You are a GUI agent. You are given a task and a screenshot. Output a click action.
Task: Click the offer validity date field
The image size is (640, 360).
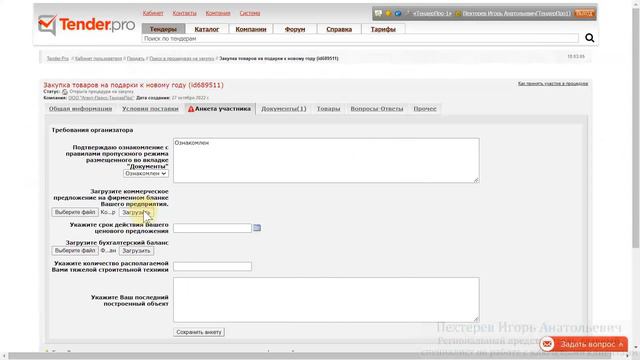click(x=212, y=228)
